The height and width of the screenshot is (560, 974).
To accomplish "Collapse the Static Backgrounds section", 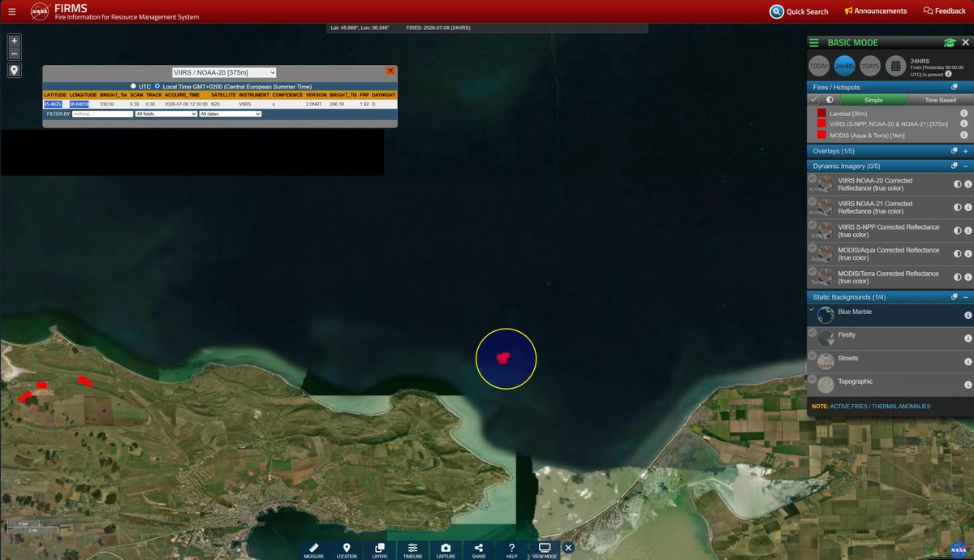I will tap(965, 297).
